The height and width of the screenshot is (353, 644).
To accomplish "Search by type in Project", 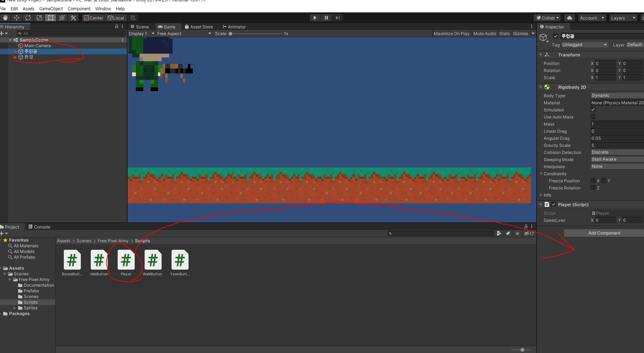I will (499, 233).
